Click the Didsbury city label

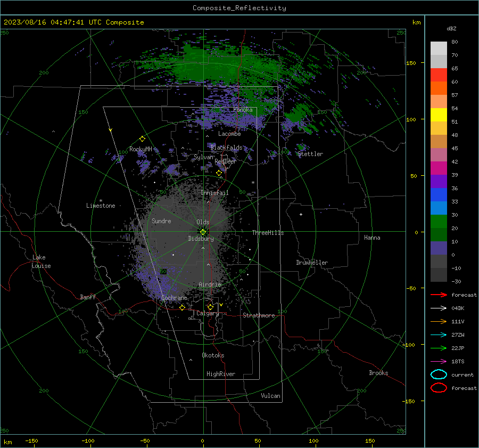tap(201, 239)
